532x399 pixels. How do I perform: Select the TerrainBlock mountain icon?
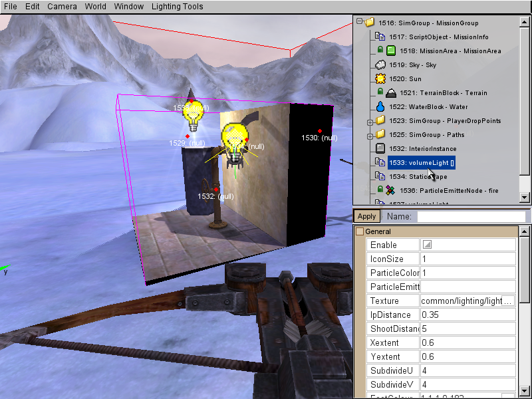click(x=391, y=92)
